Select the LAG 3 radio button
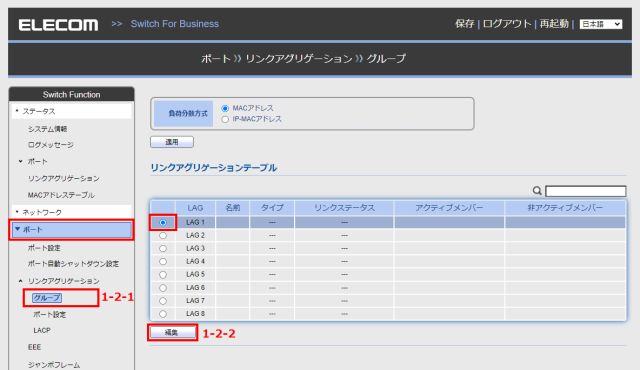640x370 pixels. pyautogui.click(x=163, y=248)
